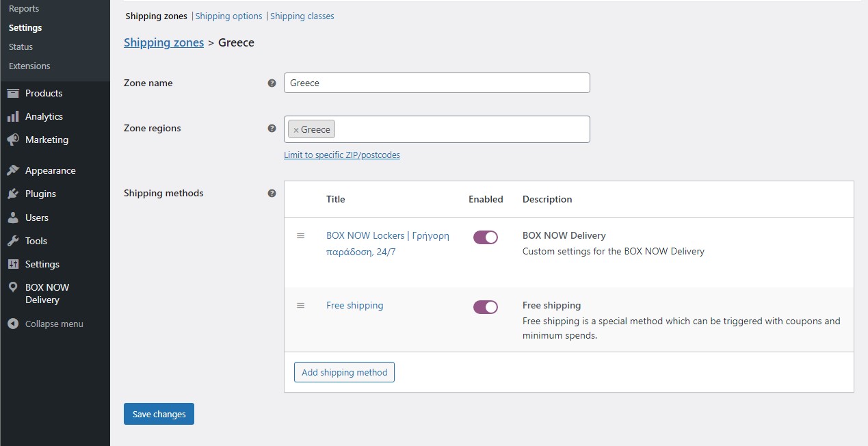Click the help icon beside Shipping methods
Screen dimensions: 868x446
[272, 193]
